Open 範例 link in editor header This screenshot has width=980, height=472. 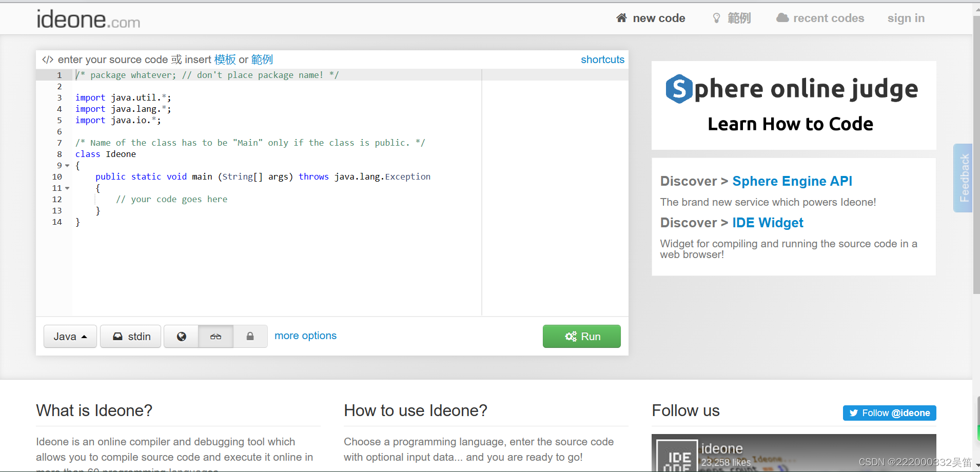click(262, 60)
